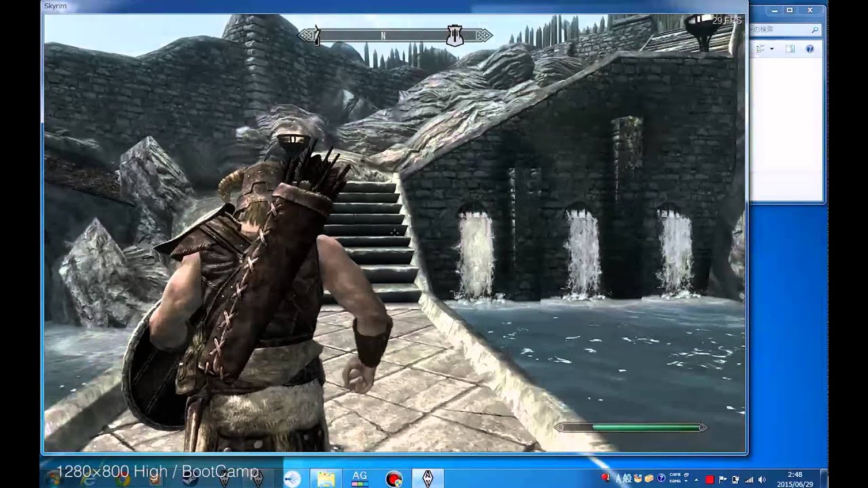Screen dimensions: 868x488
Task: Open the volume speaker tray icon
Action: click(762, 480)
